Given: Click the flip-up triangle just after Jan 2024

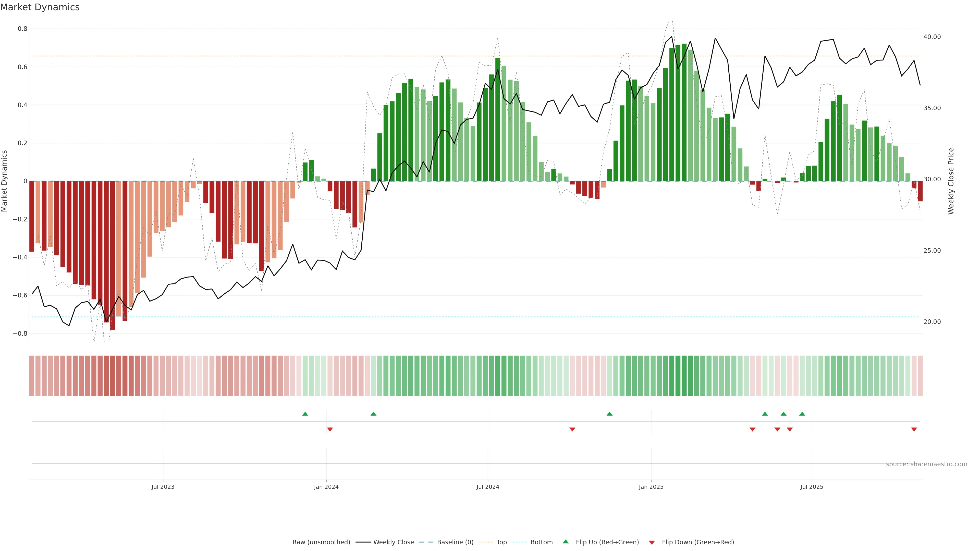Looking at the screenshot, I should pyautogui.click(x=373, y=414).
